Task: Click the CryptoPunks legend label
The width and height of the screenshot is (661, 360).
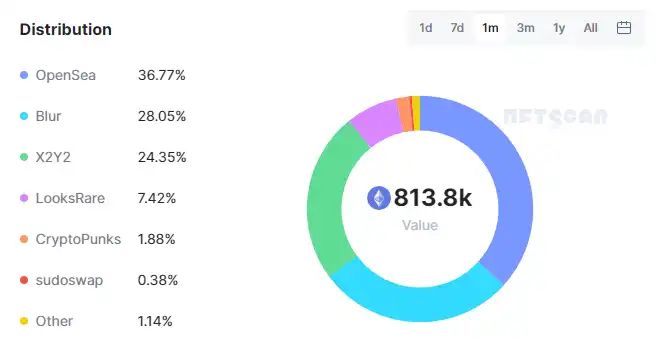Action: pyautogui.click(x=78, y=239)
